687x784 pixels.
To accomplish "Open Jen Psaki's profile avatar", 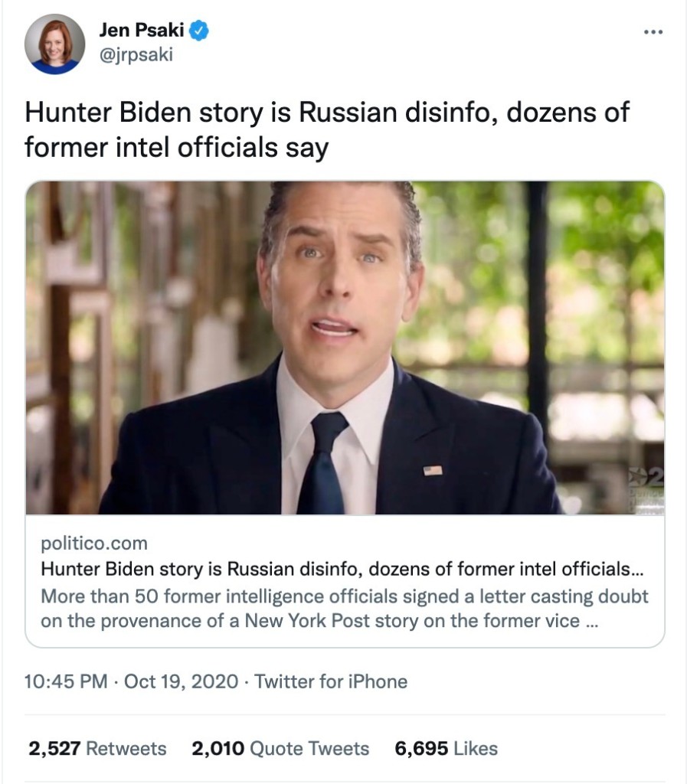I will point(54,44).
